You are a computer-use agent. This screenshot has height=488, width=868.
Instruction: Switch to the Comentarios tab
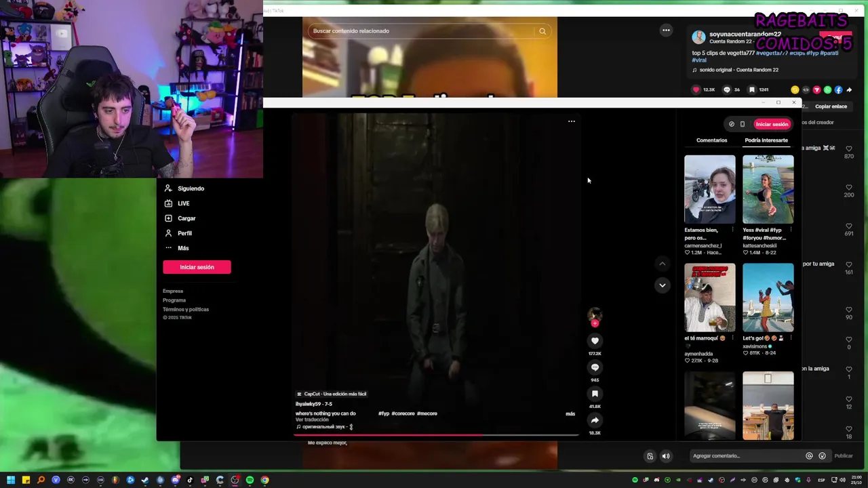711,140
